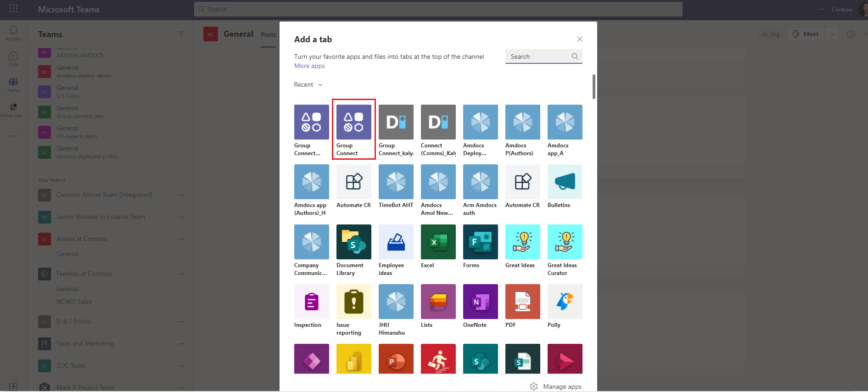Choose the Arm Amdocs auth app
The width and height of the screenshot is (868, 392).
(x=481, y=190)
